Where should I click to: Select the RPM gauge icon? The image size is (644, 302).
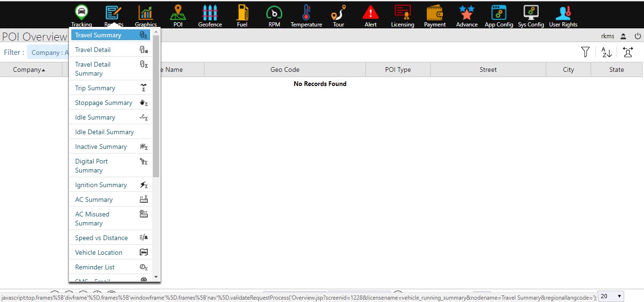point(274,13)
